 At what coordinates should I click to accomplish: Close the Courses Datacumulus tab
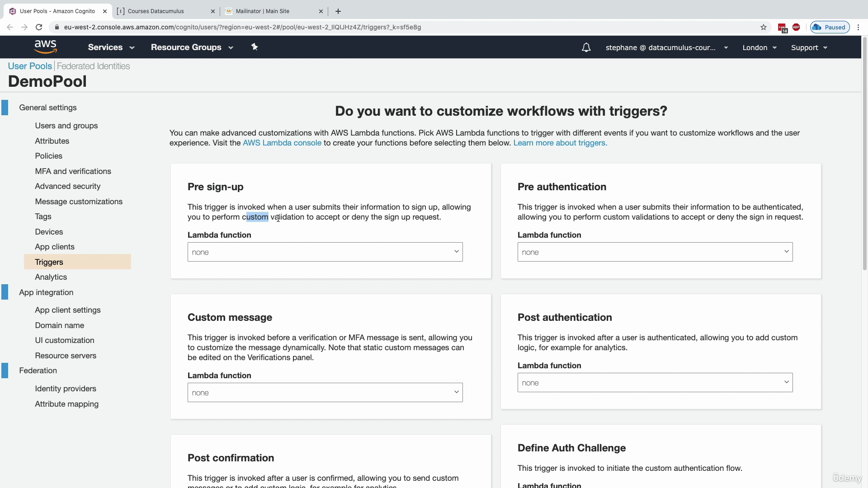[213, 11]
